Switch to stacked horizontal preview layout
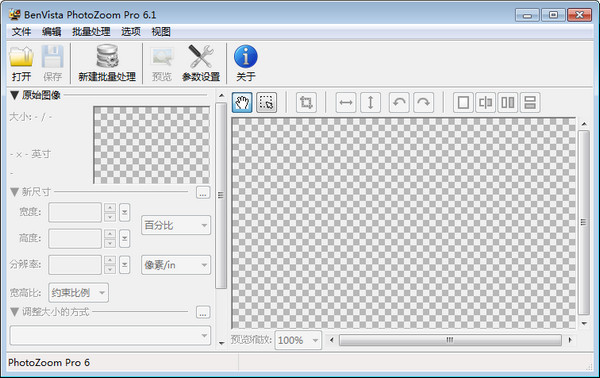 pos(530,103)
